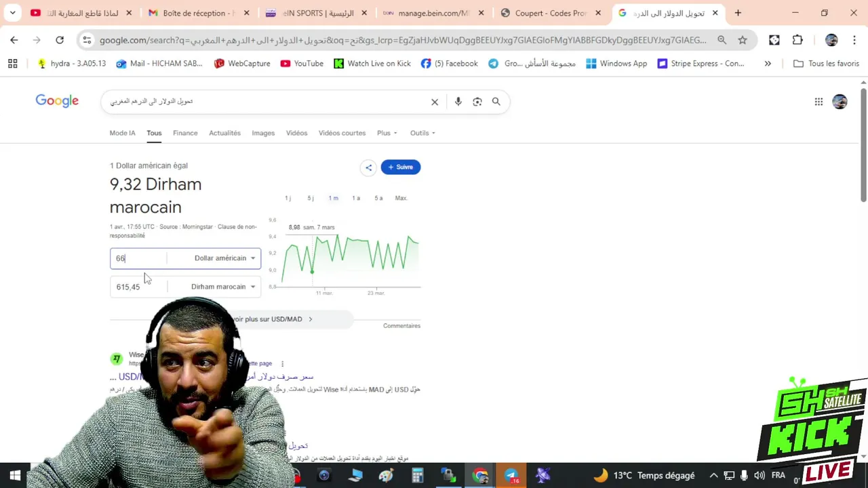Open the (5) Facebook bookmark
The image size is (868, 488).
pos(449,64)
